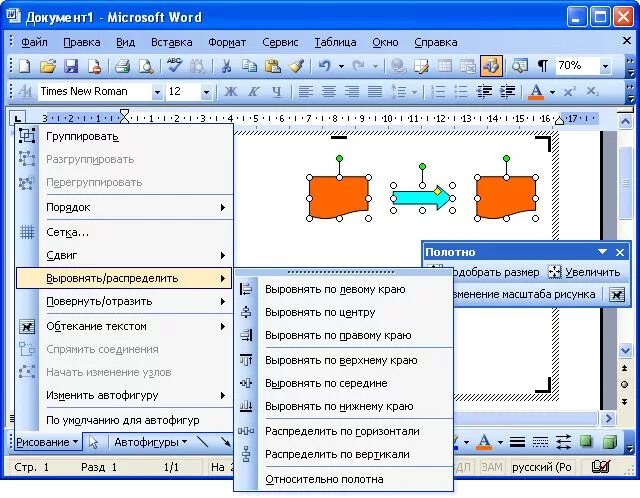Increase paragraph indent
The width and height of the screenshot is (640, 498).
tap(507, 91)
